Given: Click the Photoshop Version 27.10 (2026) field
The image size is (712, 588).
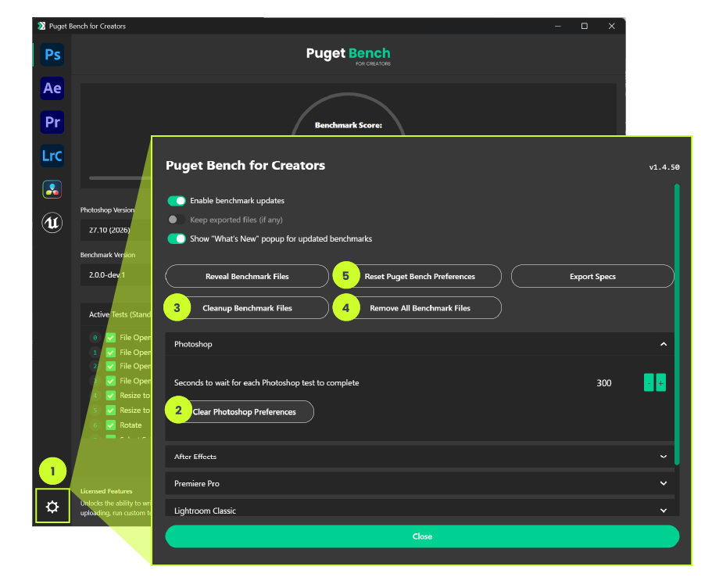Looking at the screenshot, I should coord(116,230).
